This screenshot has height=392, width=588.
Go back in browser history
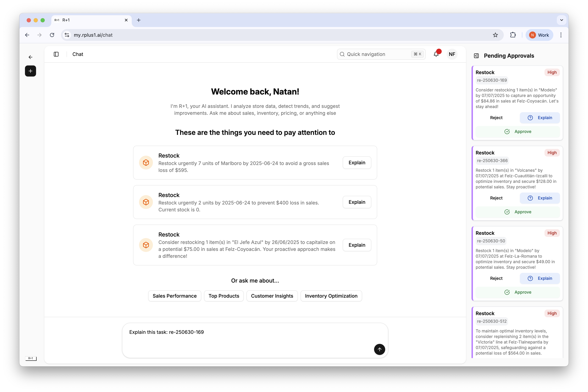(x=27, y=35)
